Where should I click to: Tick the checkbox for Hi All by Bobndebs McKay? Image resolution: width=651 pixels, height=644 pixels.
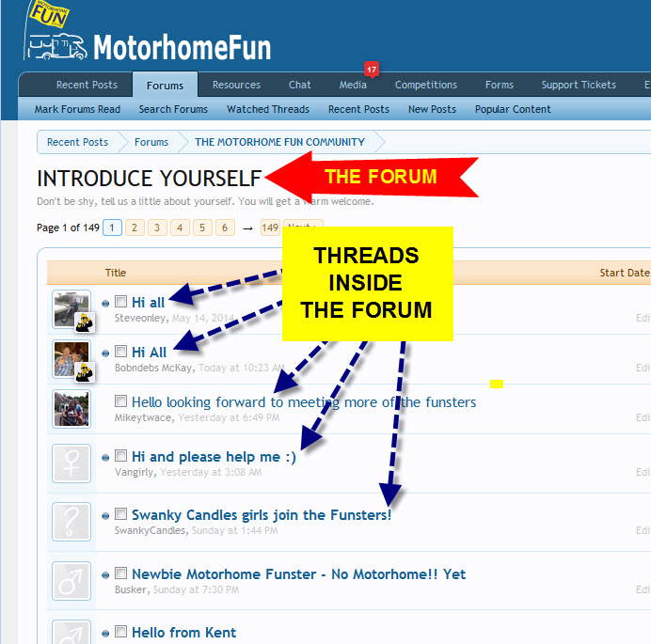pos(120,351)
